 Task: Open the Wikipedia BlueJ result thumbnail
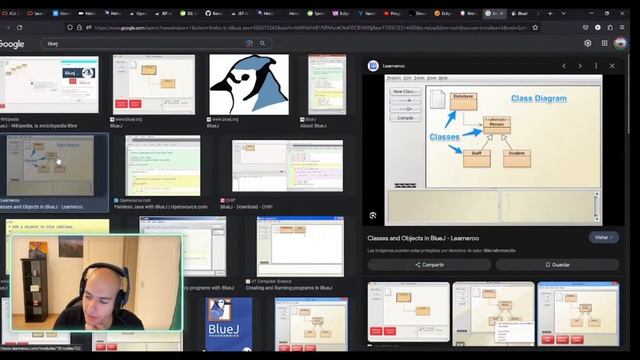pyautogui.click(x=49, y=84)
